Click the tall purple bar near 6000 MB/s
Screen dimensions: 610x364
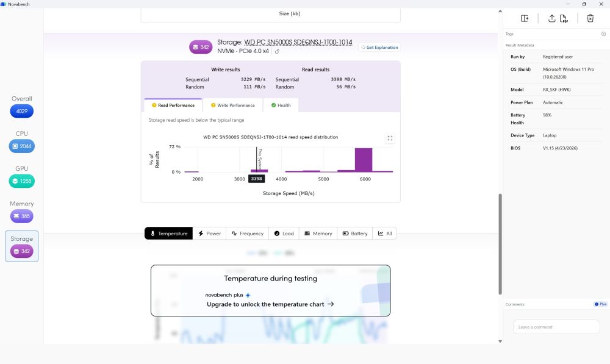click(x=364, y=160)
